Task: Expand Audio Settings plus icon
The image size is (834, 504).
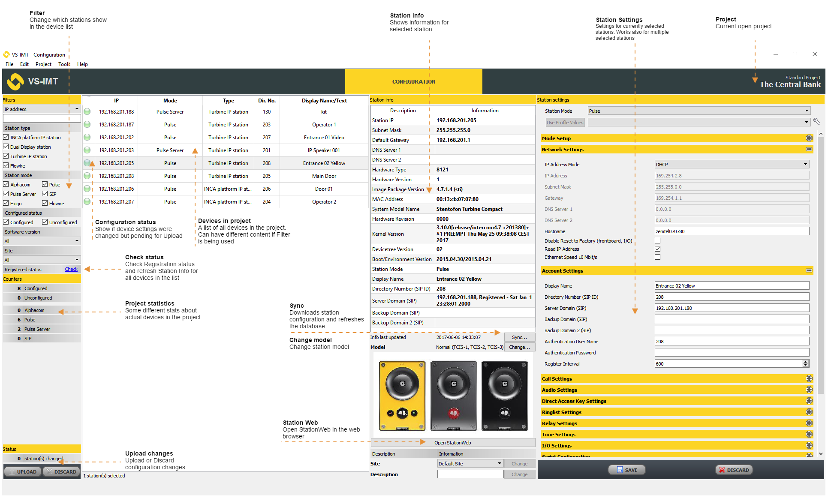Action: 809,390
